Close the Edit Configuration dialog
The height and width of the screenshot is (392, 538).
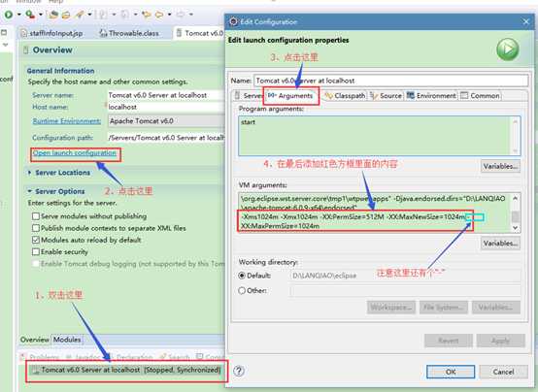526,22
